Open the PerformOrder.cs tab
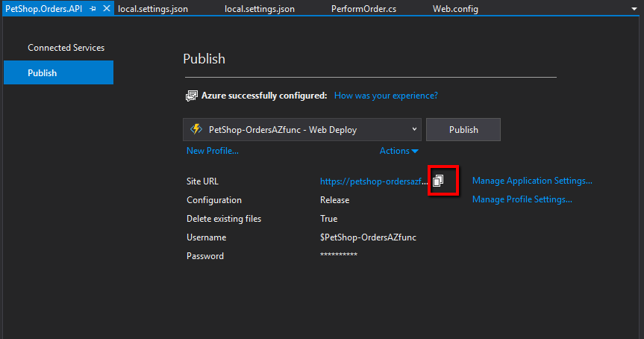Image resolution: width=644 pixels, height=339 pixels. tap(364, 9)
